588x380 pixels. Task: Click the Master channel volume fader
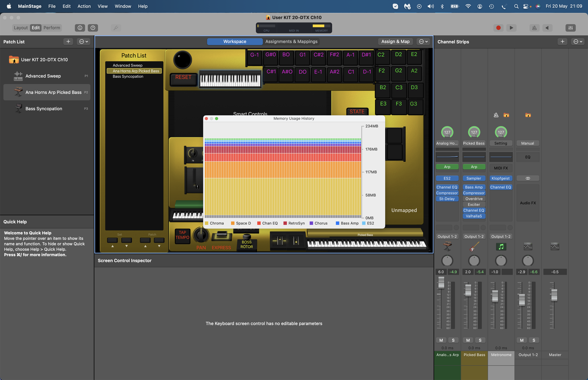(554, 295)
